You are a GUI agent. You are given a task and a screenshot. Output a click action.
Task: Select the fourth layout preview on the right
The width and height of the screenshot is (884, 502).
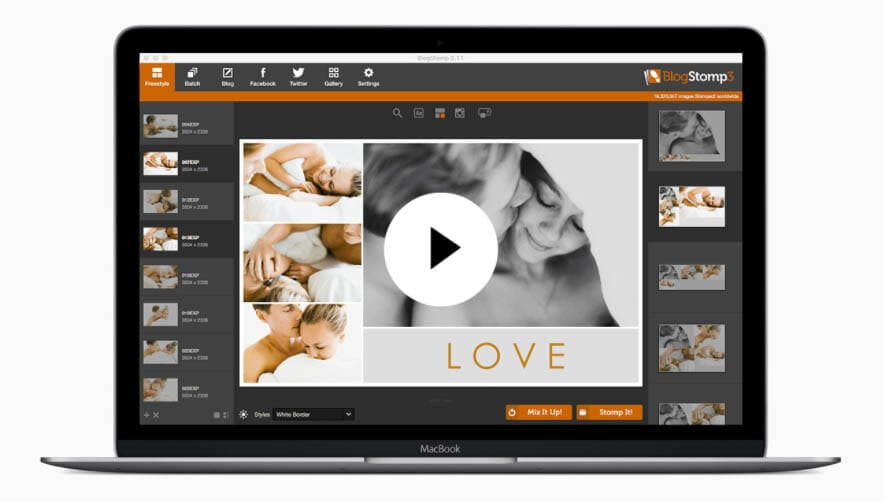[692, 348]
